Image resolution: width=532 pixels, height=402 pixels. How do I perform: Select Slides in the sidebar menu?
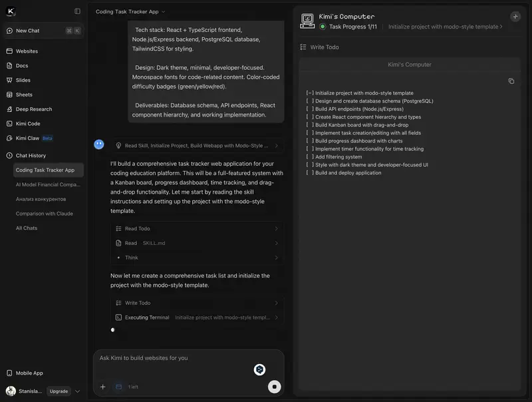[23, 80]
